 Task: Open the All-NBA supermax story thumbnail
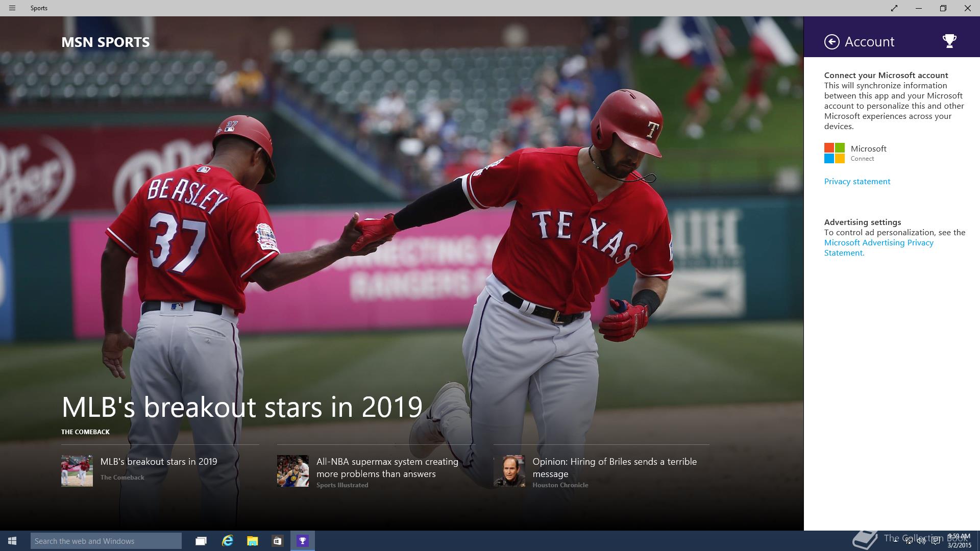(x=293, y=471)
